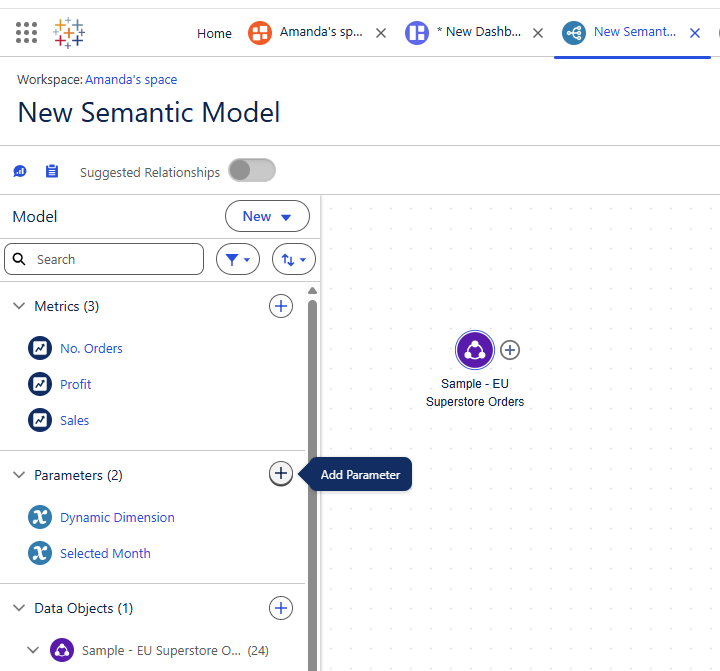Open the sort order dropdown
Screen dimensions: 720x671
pyautogui.click(x=293, y=259)
